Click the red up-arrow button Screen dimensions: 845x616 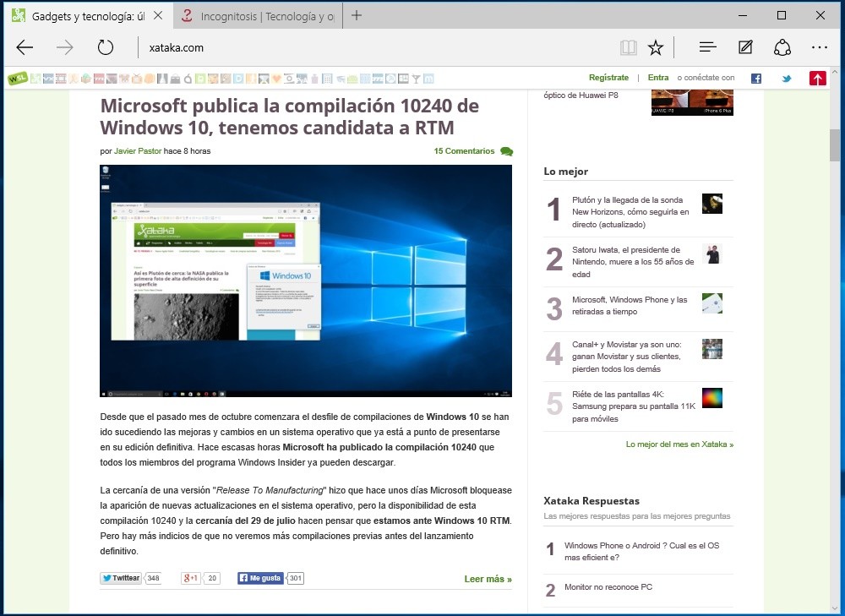click(x=817, y=78)
